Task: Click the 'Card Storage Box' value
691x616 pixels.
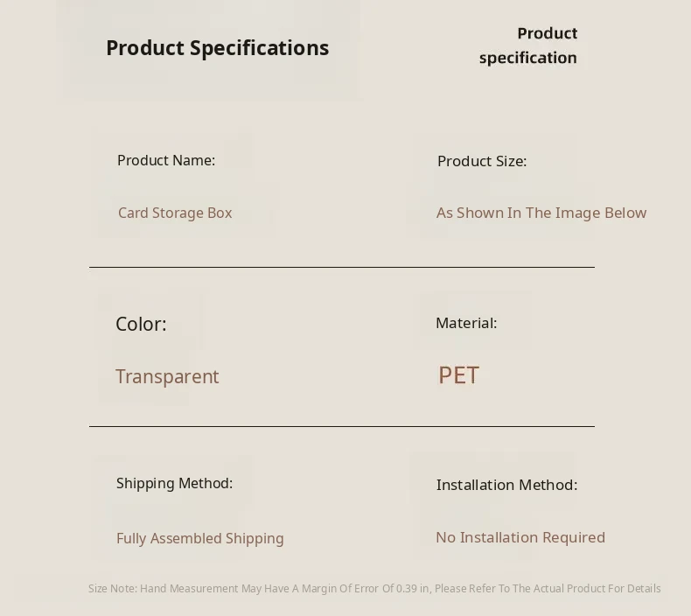Action: (x=175, y=213)
